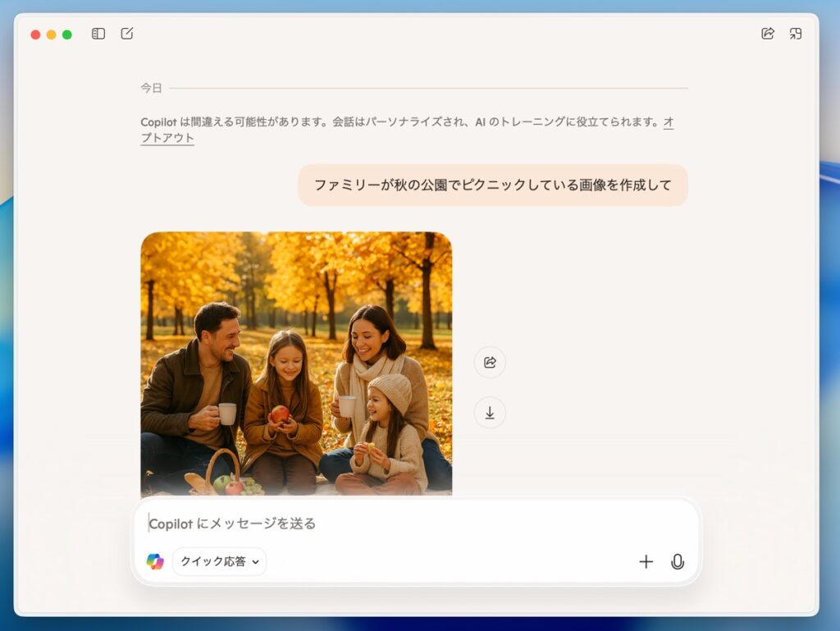840x631 pixels.
Task: Maximize the window with the green button
Action: 67,34
